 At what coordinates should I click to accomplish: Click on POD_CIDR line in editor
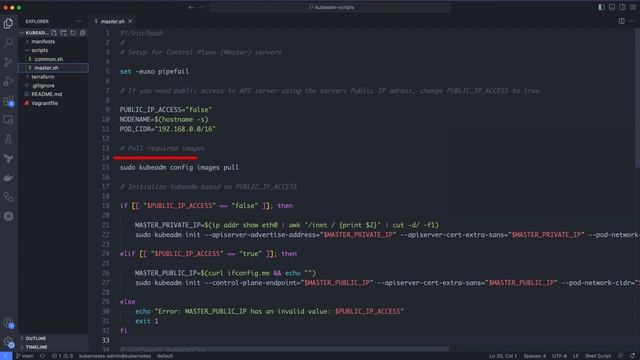168,129
